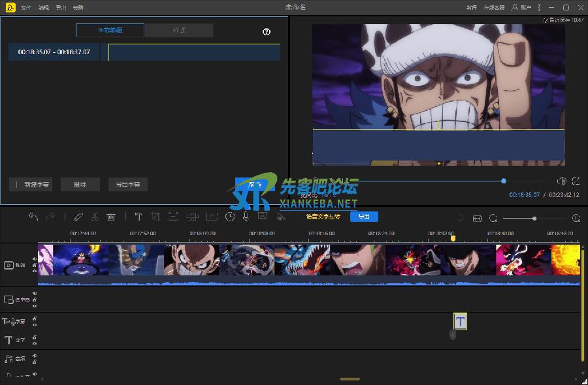
Task: Mute the preview player speaker
Action: click(562, 181)
